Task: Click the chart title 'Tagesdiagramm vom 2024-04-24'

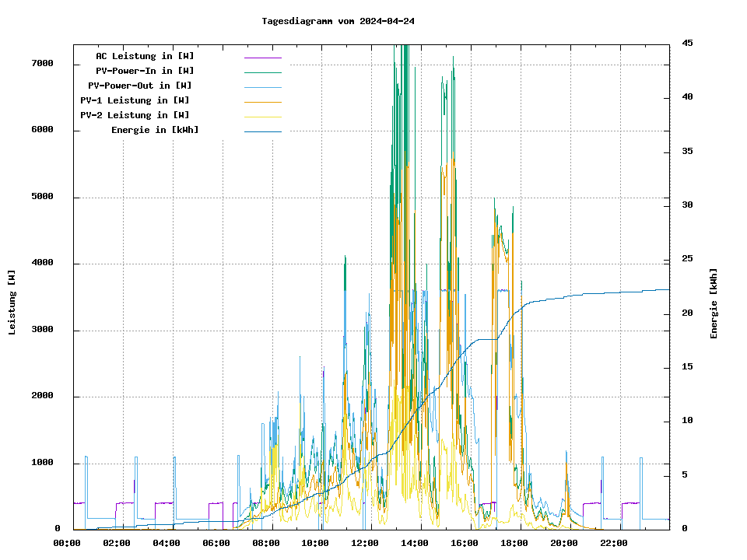Action: (x=338, y=21)
